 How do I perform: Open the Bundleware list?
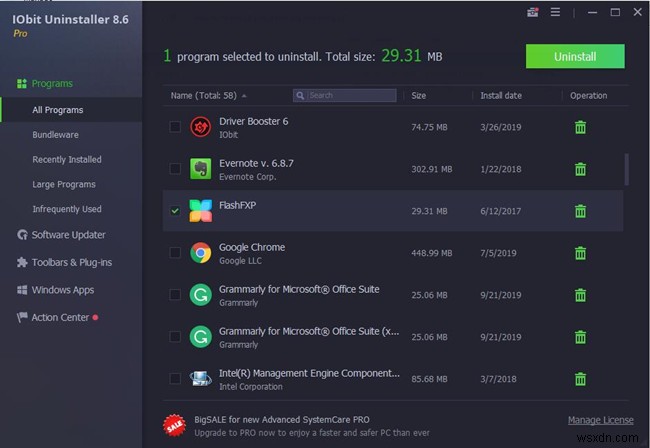click(x=56, y=135)
